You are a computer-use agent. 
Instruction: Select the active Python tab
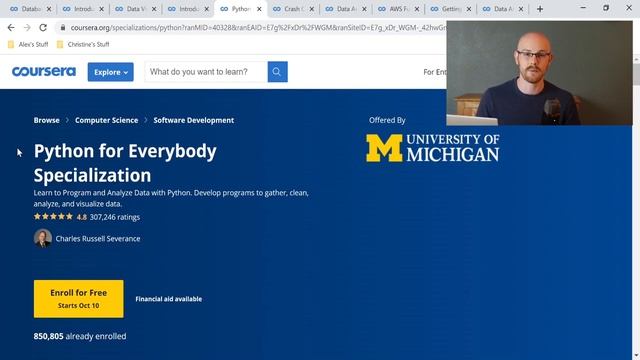pos(240,9)
